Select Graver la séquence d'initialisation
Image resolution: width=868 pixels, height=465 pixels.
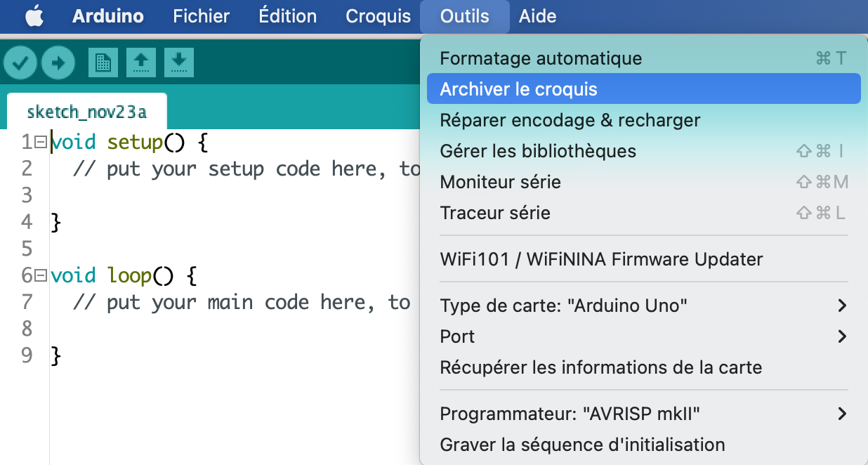pos(643,445)
